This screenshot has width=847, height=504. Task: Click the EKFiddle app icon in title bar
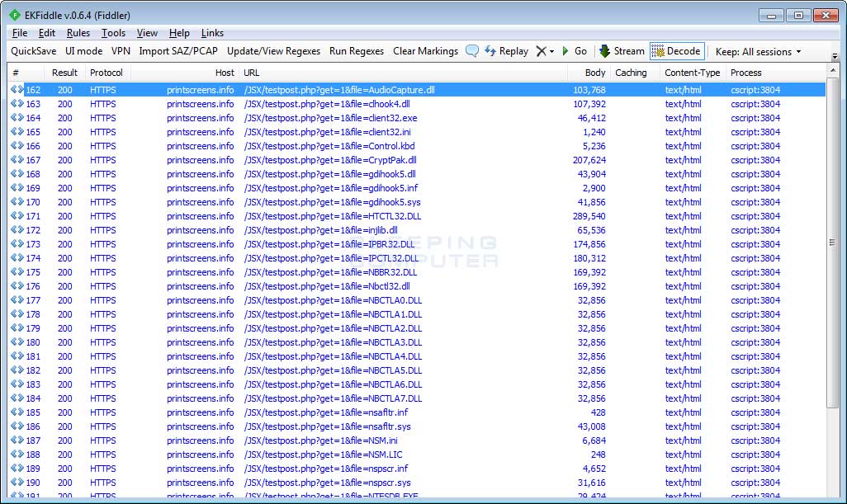point(15,15)
